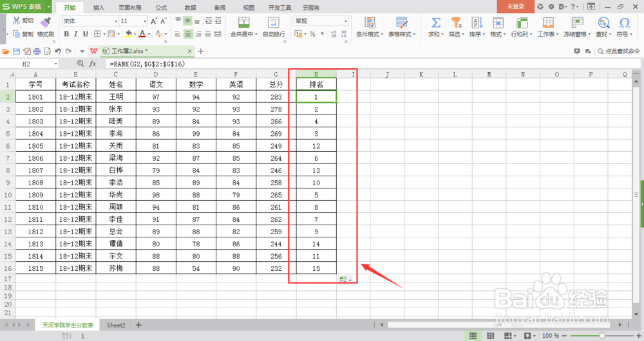
Task: Open Conditional Formatting (条件格式) icon
Action: pos(370,23)
